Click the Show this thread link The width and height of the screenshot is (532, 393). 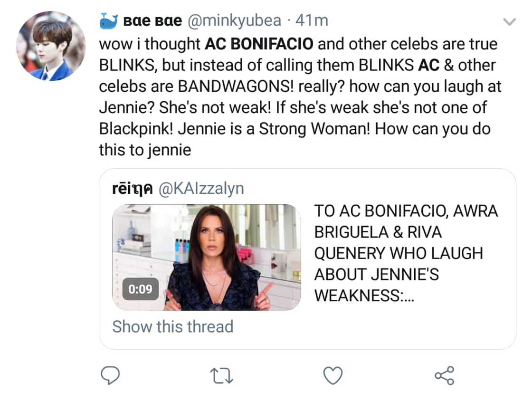172,327
